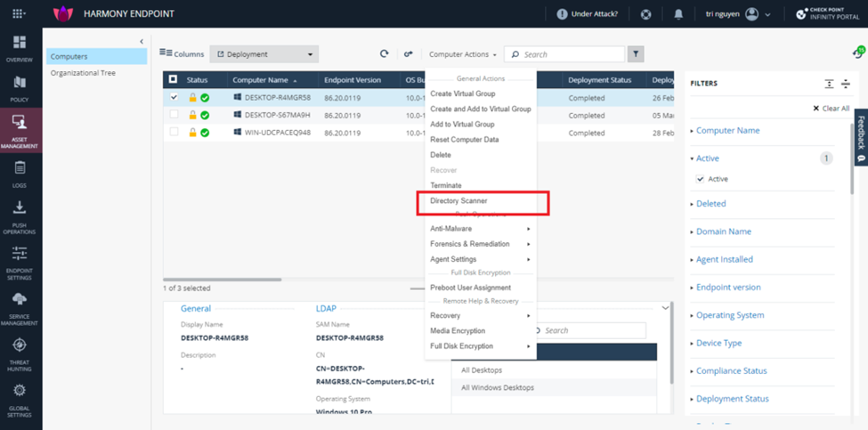The height and width of the screenshot is (430, 868).
Task: Open the Recovery submenu
Action: pyautogui.click(x=481, y=315)
